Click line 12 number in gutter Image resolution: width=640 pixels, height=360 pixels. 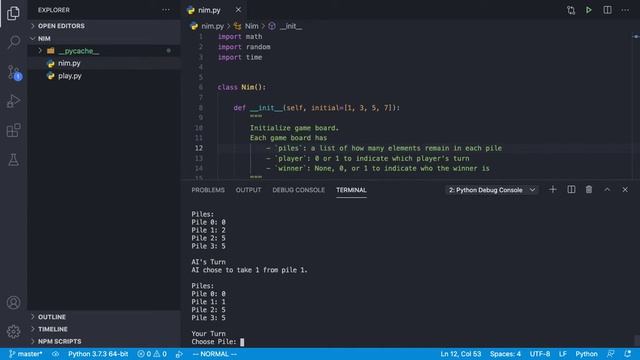199,148
